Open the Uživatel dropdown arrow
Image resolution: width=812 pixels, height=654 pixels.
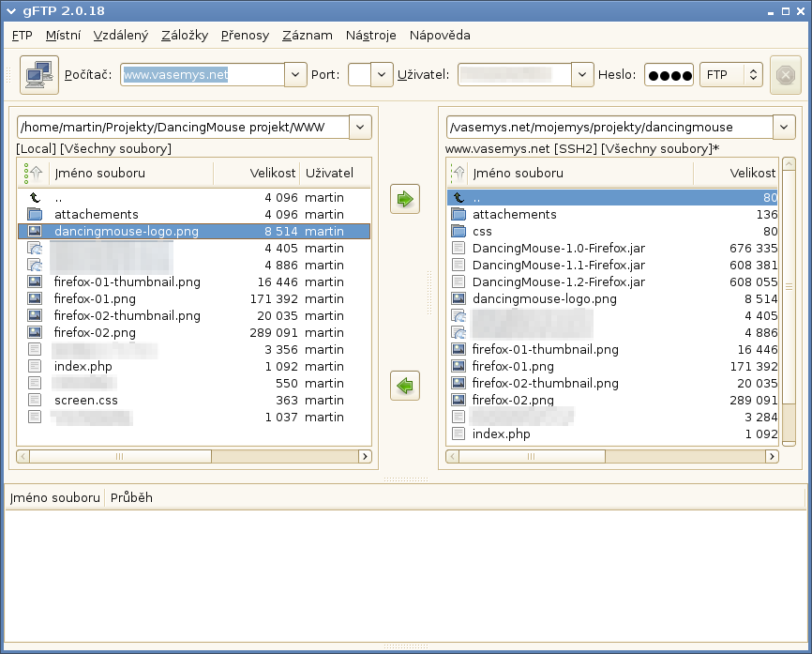(x=582, y=75)
